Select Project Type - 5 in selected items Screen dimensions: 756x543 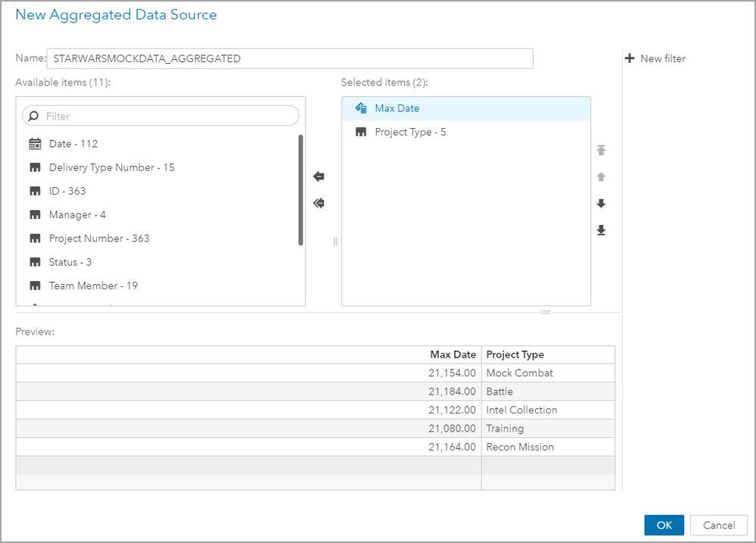pyautogui.click(x=410, y=132)
